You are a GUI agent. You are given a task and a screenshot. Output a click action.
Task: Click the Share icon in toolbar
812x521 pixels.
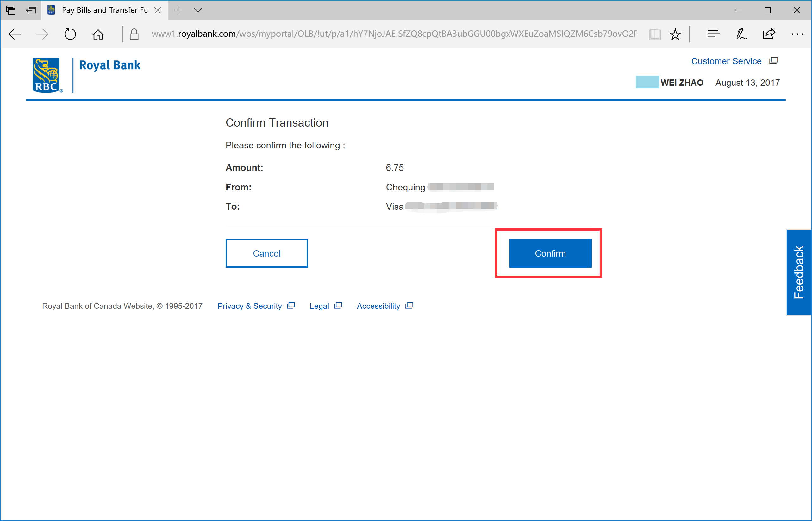(x=769, y=34)
